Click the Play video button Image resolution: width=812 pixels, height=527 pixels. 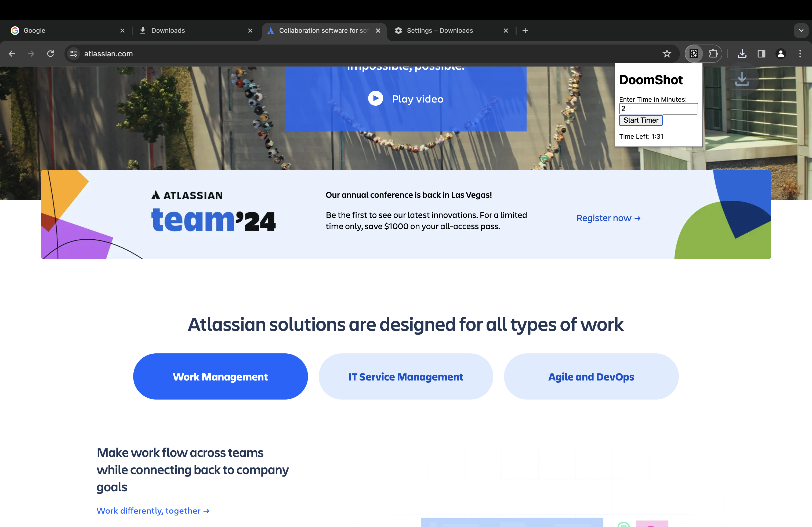[x=405, y=99]
